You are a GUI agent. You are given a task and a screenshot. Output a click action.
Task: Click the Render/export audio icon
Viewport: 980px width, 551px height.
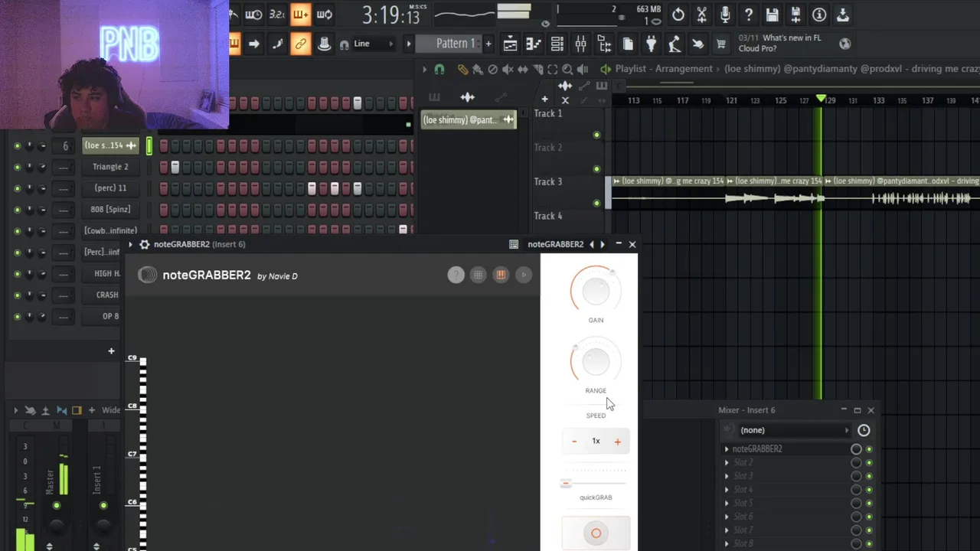pyautogui.click(x=795, y=15)
